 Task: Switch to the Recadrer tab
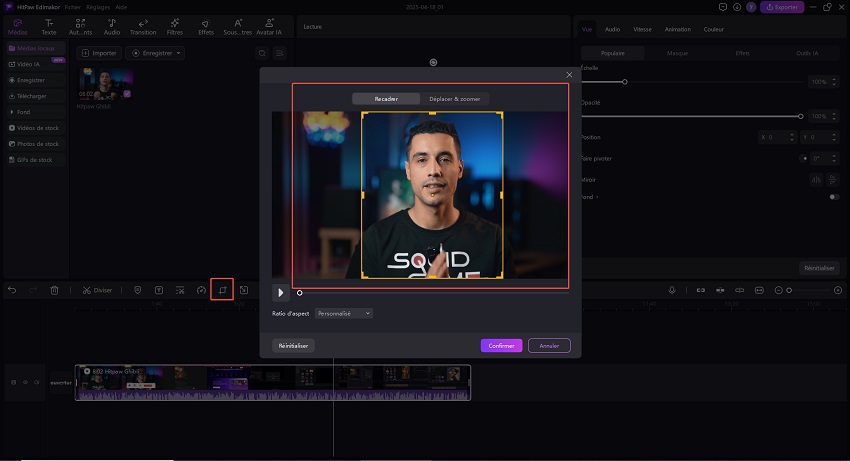[386, 99]
